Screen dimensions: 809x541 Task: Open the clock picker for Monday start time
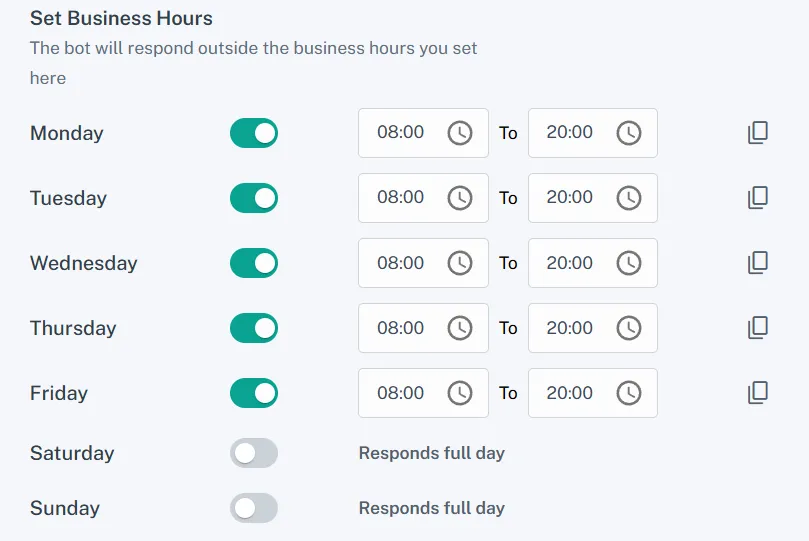coord(459,133)
